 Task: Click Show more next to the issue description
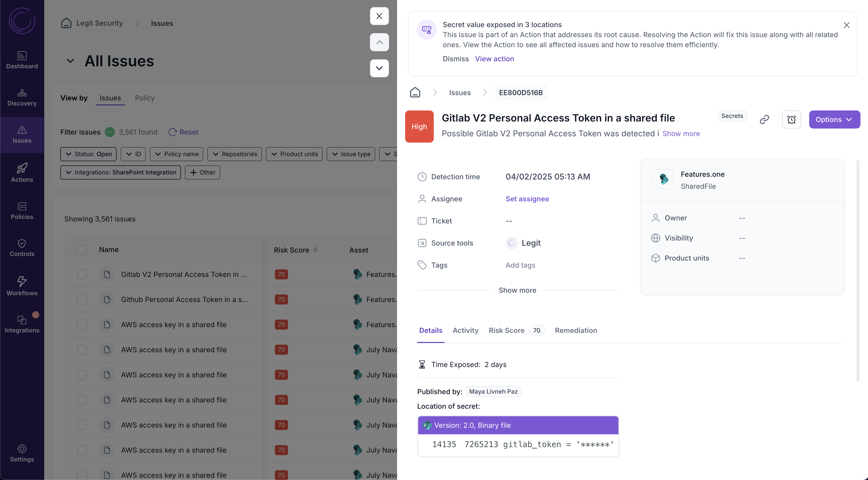681,133
